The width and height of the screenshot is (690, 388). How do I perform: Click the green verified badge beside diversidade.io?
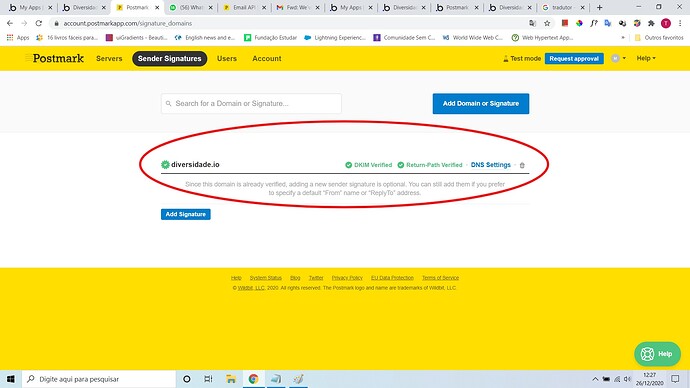(x=165, y=165)
